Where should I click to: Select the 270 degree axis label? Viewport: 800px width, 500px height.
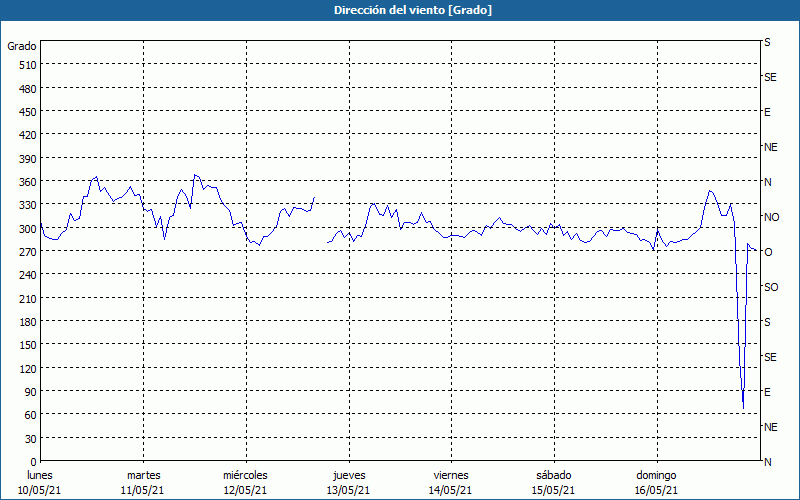28,252
